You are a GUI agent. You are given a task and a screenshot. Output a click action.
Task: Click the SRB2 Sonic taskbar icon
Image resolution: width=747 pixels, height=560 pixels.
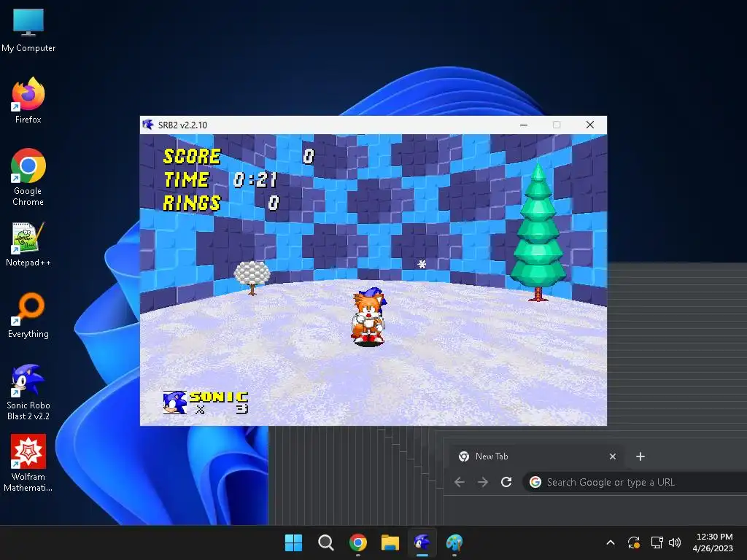click(x=422, y=542)
